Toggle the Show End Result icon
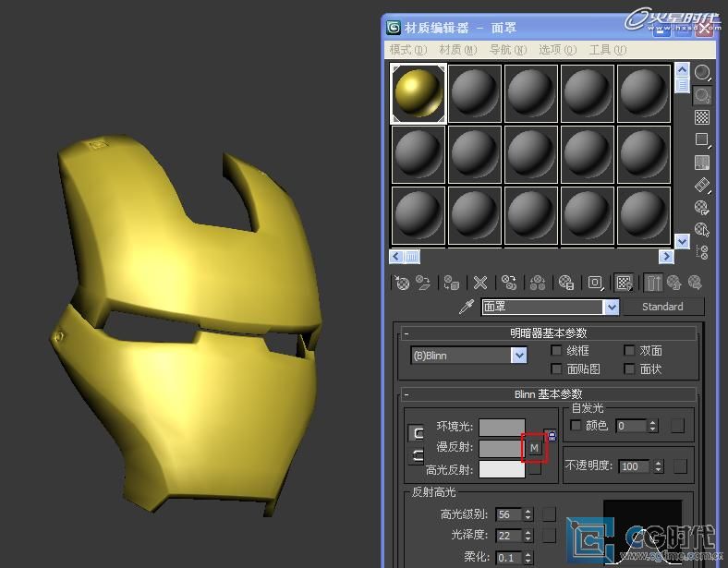 pos(653,283)
